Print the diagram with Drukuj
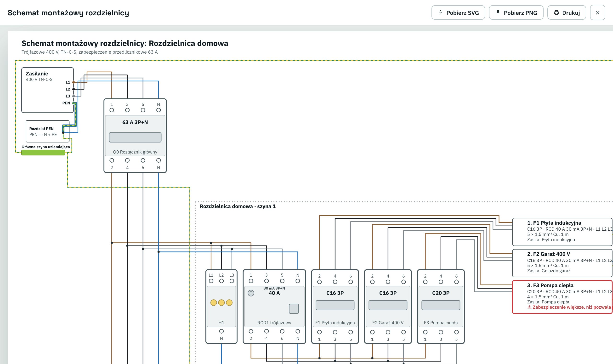Screen dimensions: 613x364 [566, 12]
